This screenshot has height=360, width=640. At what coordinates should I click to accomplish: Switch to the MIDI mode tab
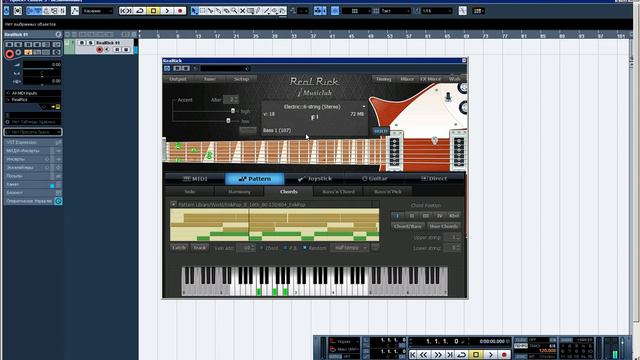pyautogui.click(x=195, y=179)
